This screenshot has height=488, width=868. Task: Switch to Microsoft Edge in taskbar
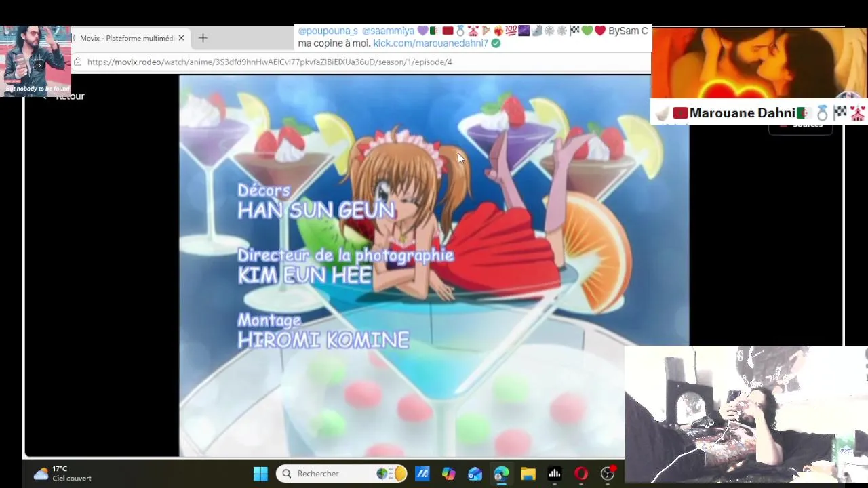tap(501, 474)
